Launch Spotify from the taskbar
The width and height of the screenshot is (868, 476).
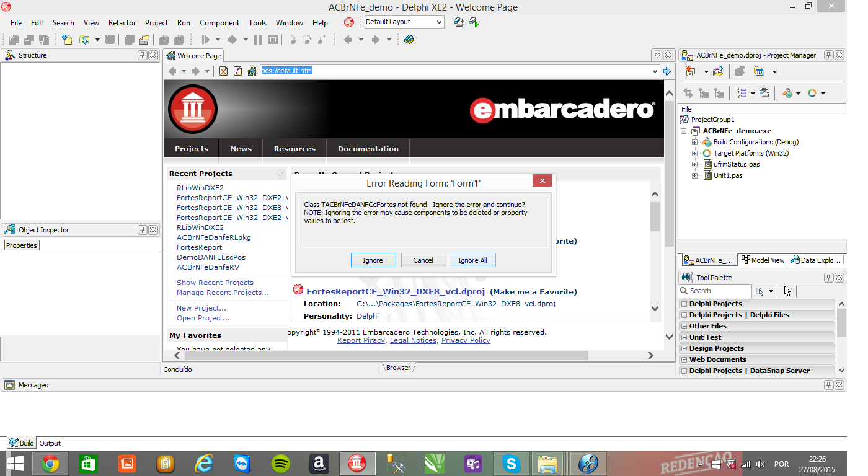[x=281, y=464]
